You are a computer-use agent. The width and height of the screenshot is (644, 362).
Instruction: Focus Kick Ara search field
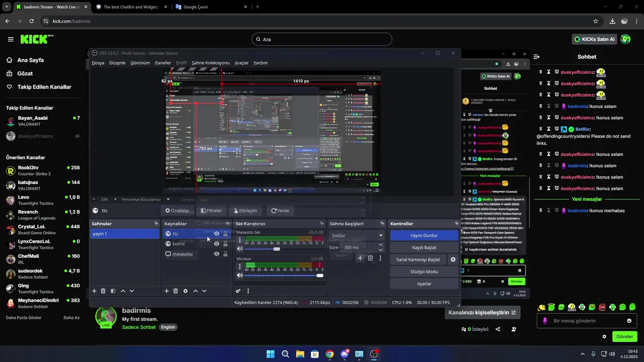pyautogui.click(x=322, y=39)
